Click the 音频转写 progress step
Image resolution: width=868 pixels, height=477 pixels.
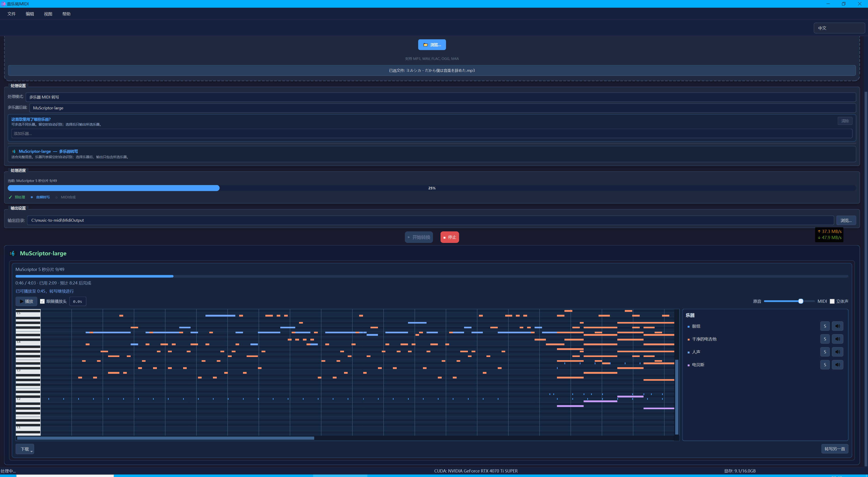click(43, 197)
